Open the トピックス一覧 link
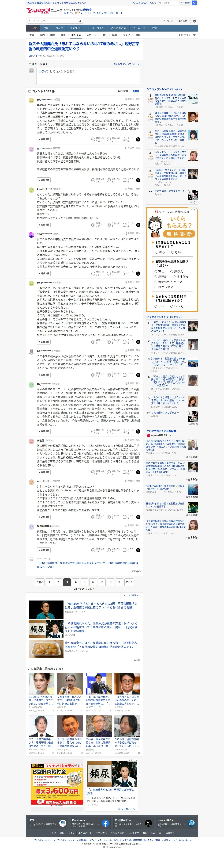 pyautogui.click(x=187, y=35)
